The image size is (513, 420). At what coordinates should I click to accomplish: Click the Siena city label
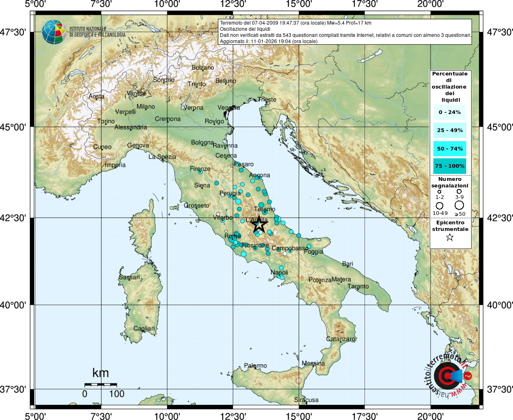202,185
